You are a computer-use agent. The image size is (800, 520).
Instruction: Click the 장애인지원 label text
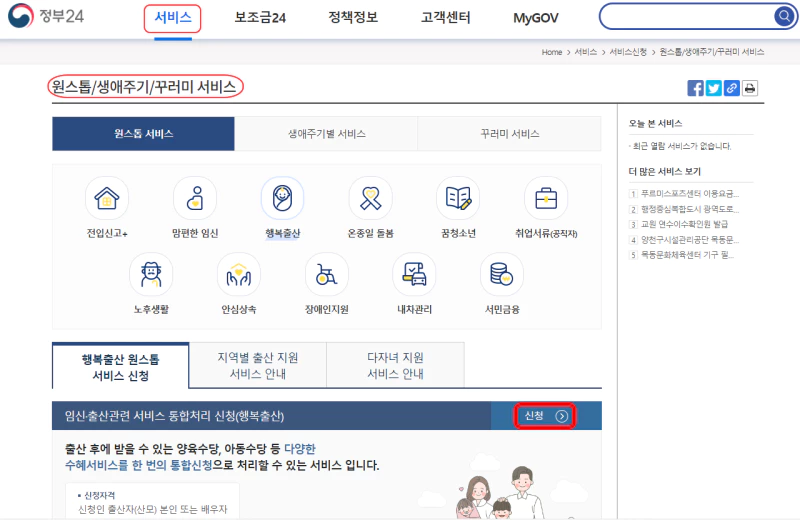click(327, 309)
